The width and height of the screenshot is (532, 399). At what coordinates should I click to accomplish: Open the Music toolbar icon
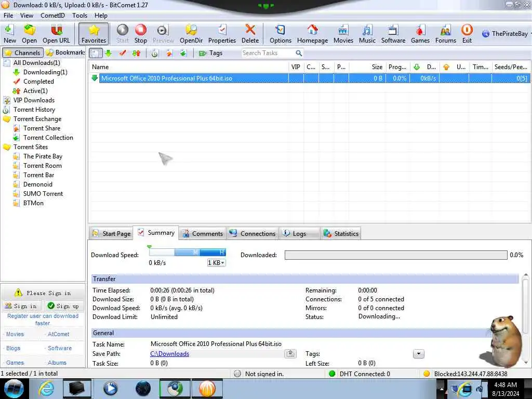coord(367,34)
